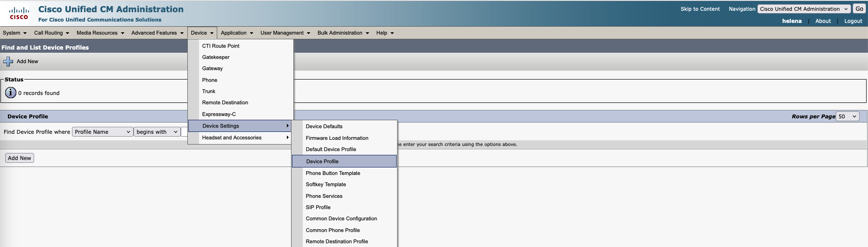The image size is (868, 247).
Task: Click the Logout link
Action: tap(853, 21)
